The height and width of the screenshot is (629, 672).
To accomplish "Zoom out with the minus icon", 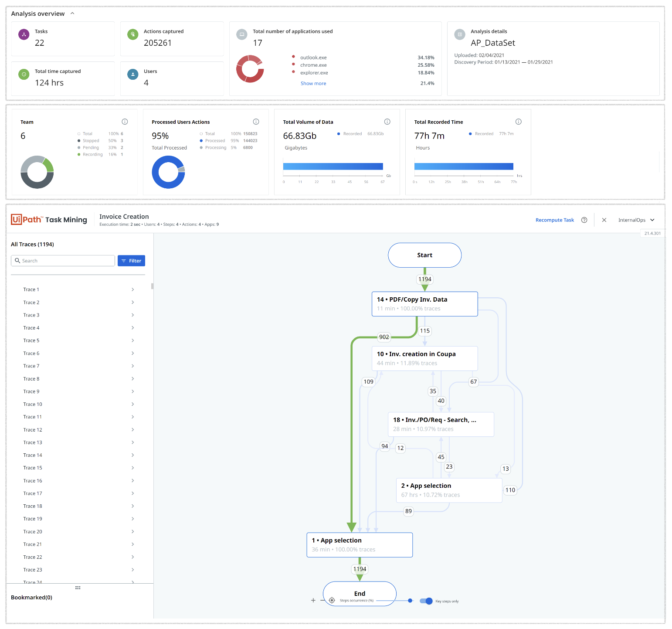I will [x=322, y=600].
